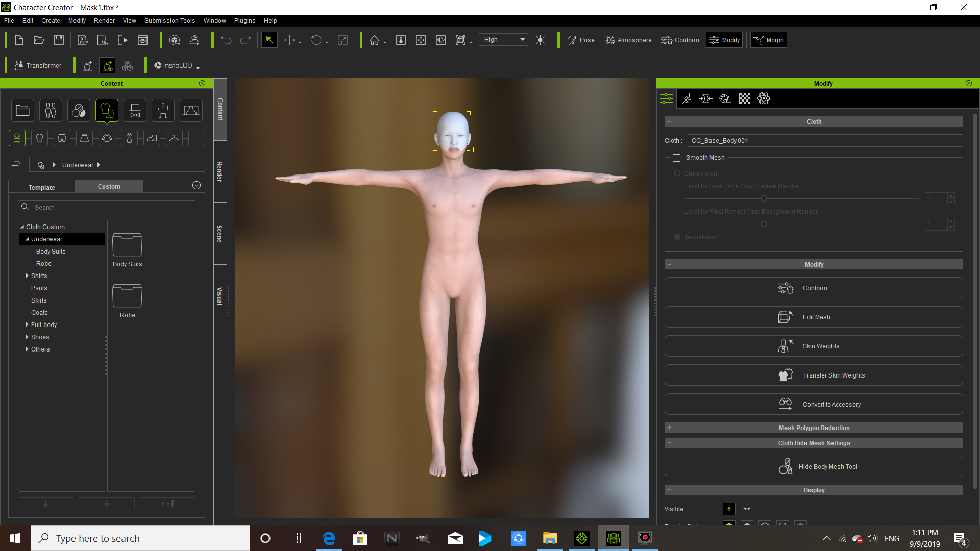This screenshot has width=980, height=551.
Task: Click the Windows Start button
Action: click(x=15, y=538)
